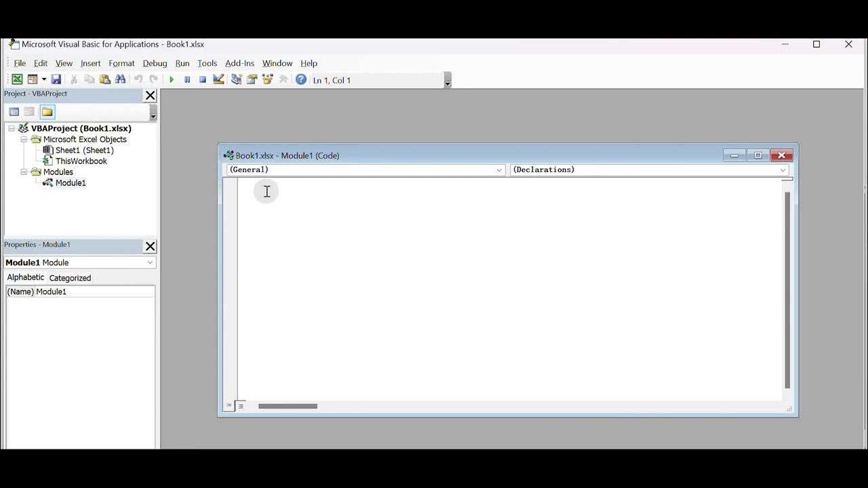The image size is (868, 488).
Task: Switch to Procedure View at the bottom left of the code window
Action: pyautogui.click(x=229, y=406)
